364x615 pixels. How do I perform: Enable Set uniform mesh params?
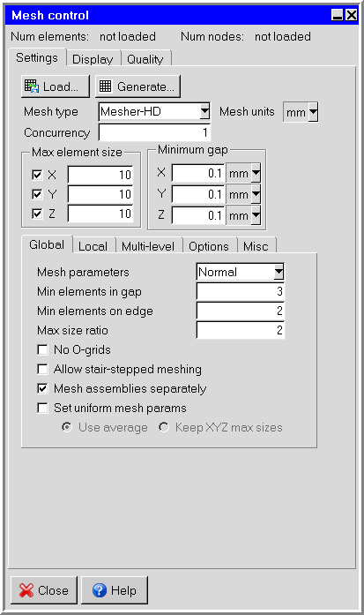(42, 408)
